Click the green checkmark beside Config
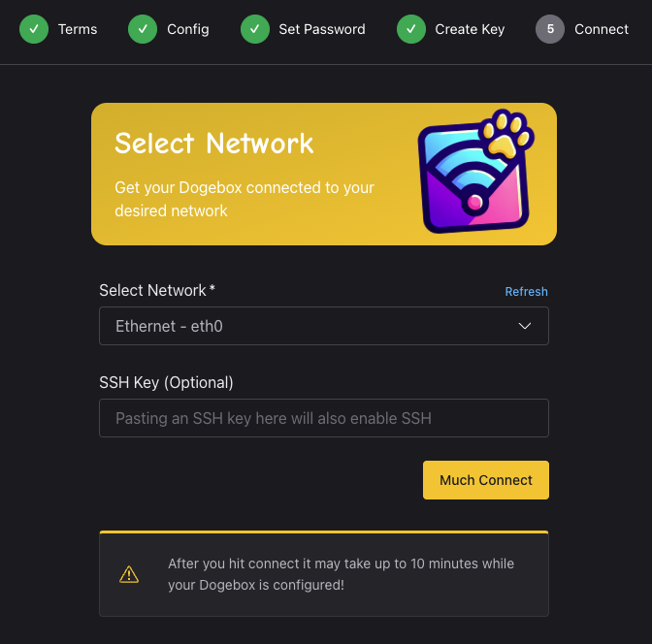Screen dimensions: 652x644 pos(143,29)
